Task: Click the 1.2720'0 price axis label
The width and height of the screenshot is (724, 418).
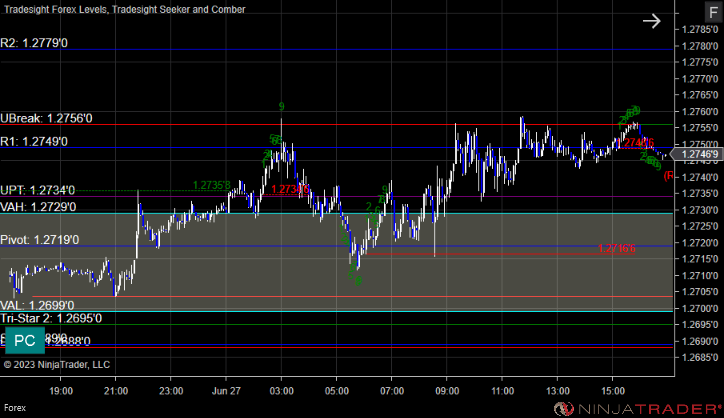Action: [x=700, y=242]
